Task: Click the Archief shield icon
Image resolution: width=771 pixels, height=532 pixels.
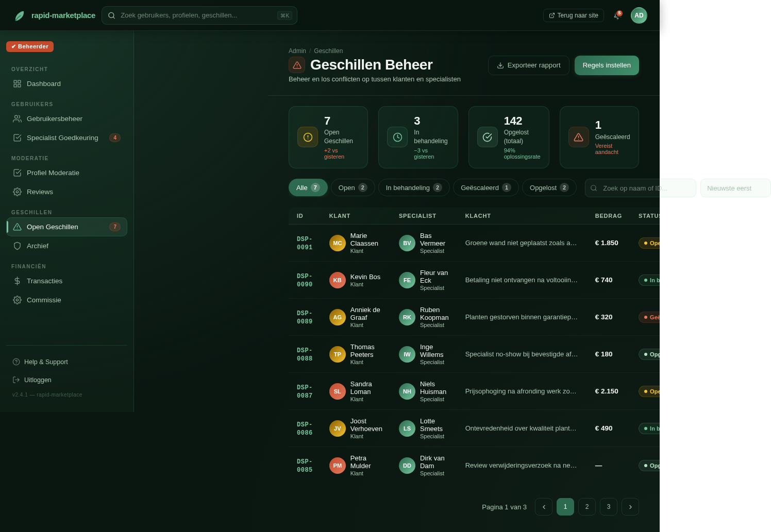Action: point(18,246)
